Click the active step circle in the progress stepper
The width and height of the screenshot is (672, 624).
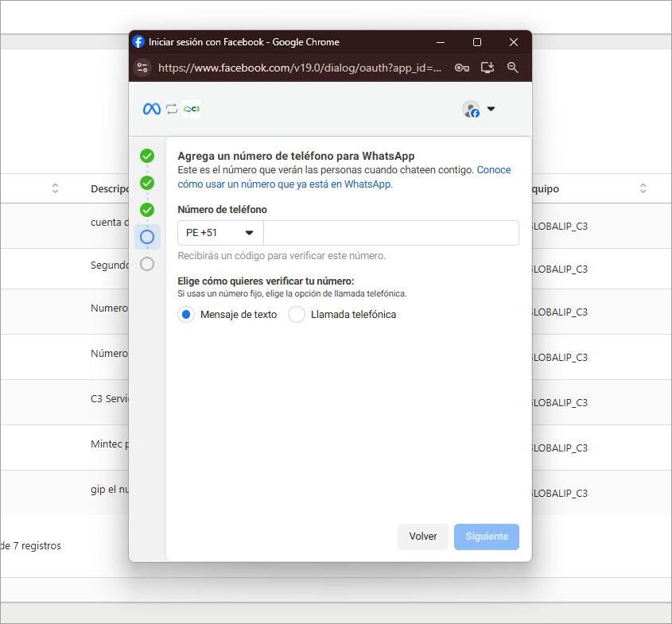pyautogui.click(x=147, y=236)
